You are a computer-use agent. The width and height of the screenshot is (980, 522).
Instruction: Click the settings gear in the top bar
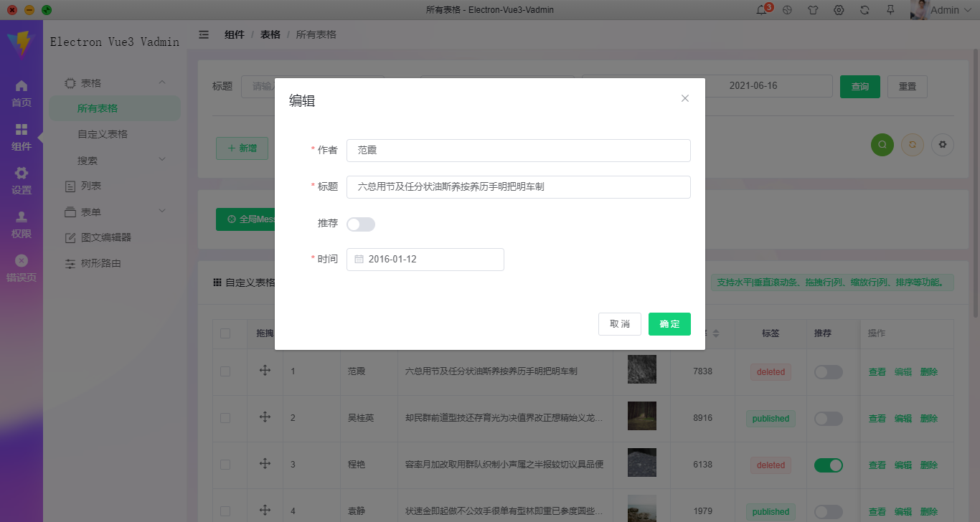click(x=838, y=10)
